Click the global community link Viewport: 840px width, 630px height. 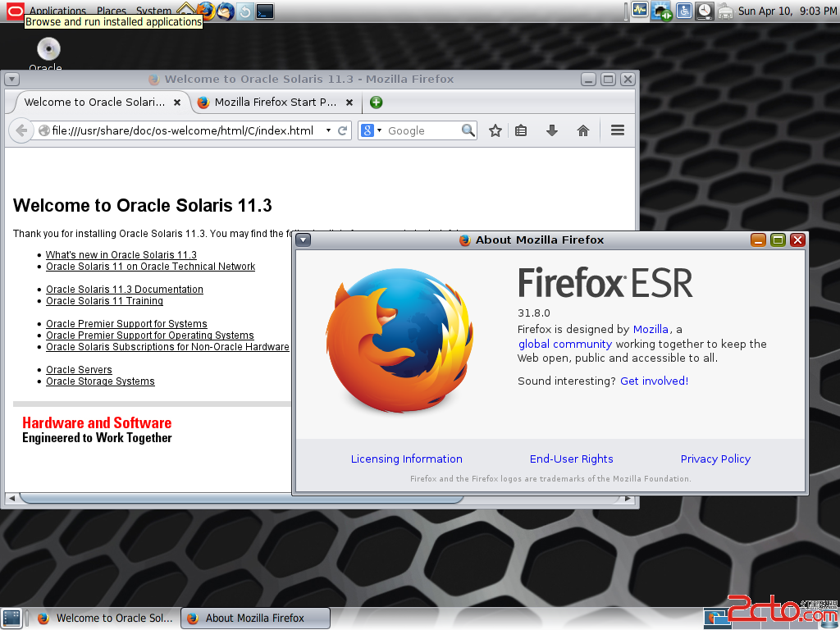coord(565,344)
